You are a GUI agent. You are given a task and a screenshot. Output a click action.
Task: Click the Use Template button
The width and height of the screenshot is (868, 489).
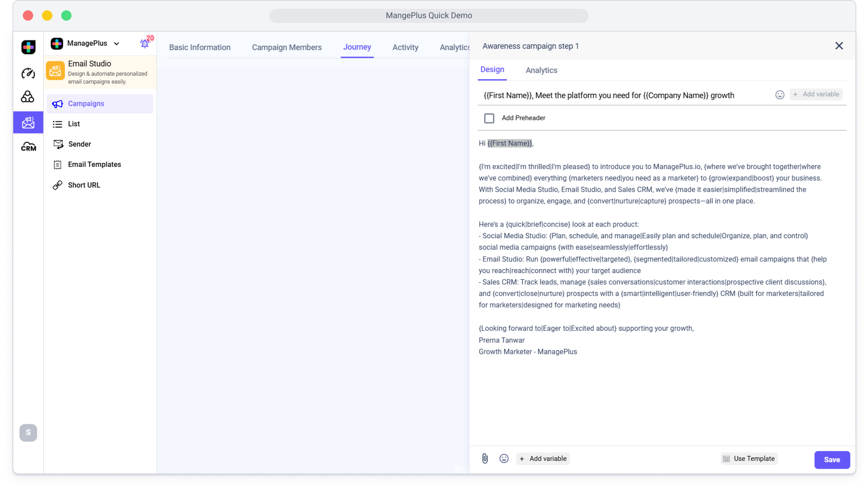[x=749, y=459]
